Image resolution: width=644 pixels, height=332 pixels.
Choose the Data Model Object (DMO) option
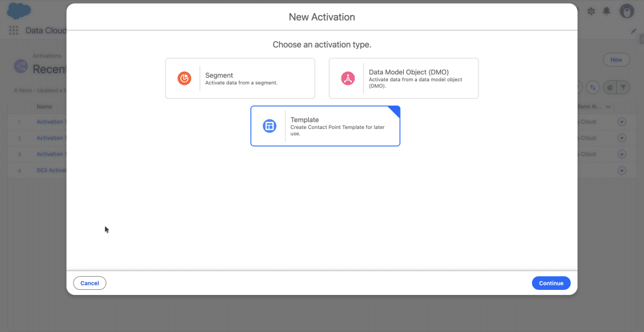click(x=403, y=79)
